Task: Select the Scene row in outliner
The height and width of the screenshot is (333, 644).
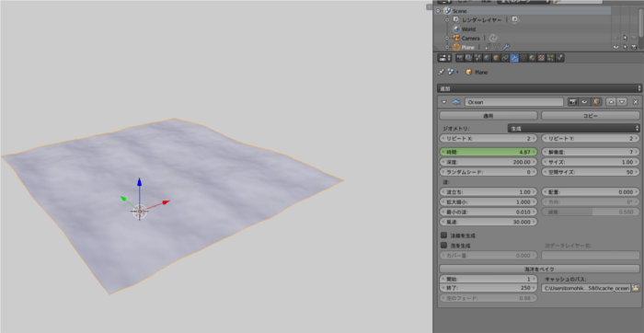Action: (523, 11)
